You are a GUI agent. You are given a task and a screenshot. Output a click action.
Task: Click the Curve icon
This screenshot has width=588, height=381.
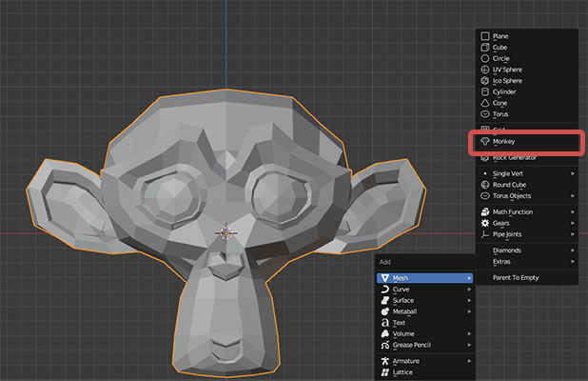coord(384,290)
